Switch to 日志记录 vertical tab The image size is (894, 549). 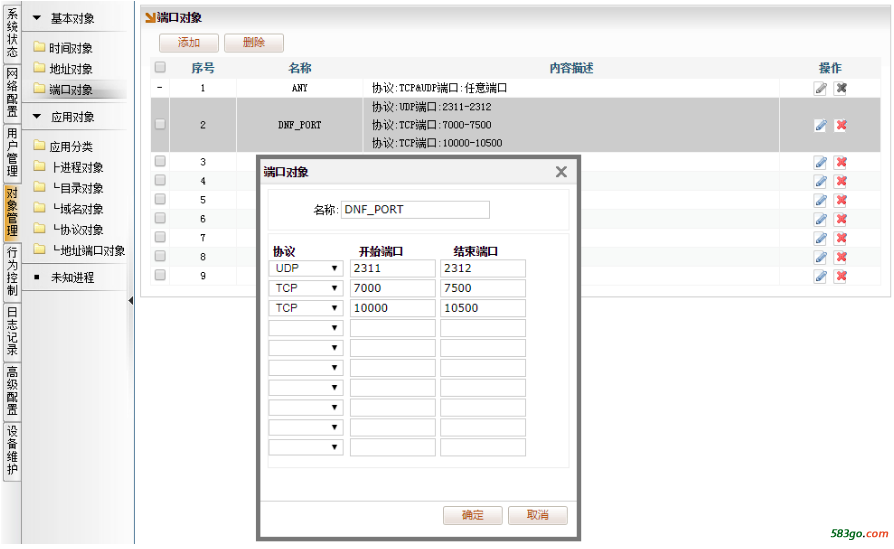12,331
